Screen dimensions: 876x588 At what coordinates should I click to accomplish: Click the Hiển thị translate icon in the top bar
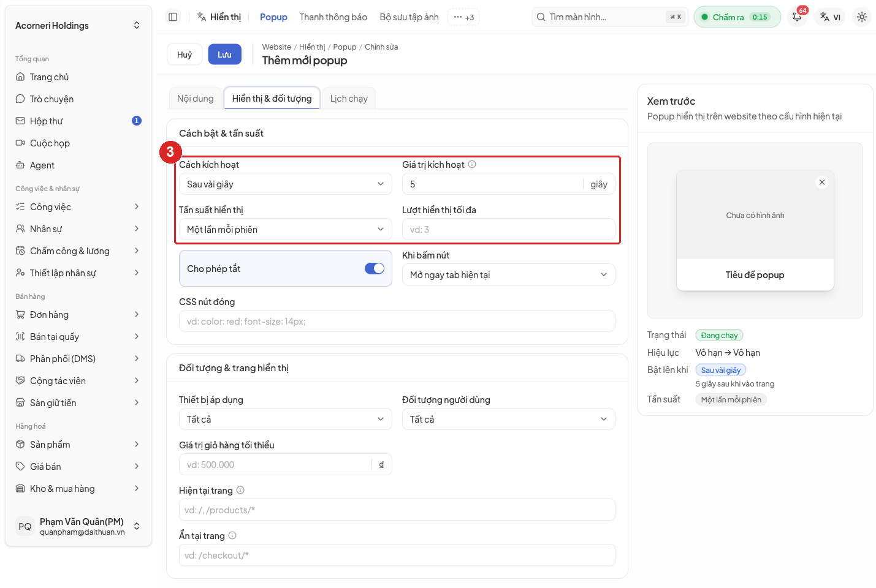202,17
